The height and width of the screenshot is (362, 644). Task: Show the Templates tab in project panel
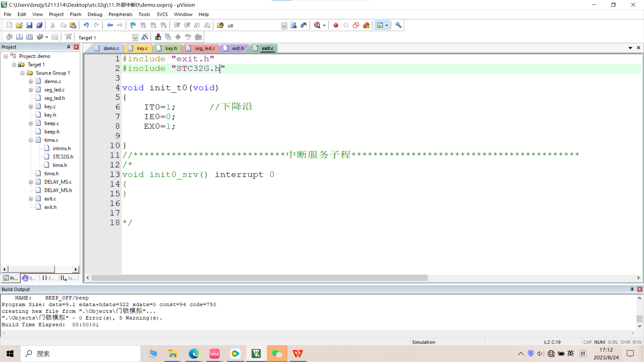pos(68,278)
